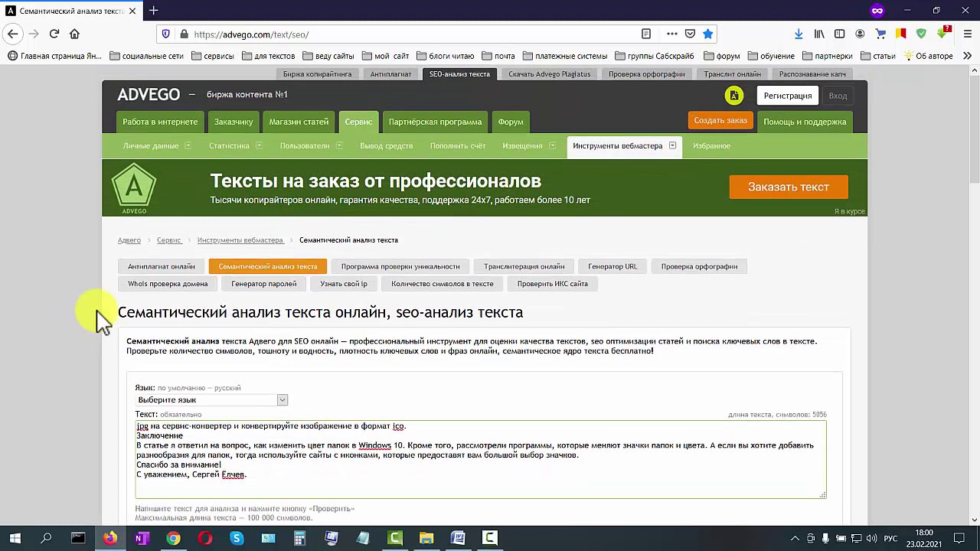Click the Регистрация button
The image size is (980, 551).
tap(787, 96)
